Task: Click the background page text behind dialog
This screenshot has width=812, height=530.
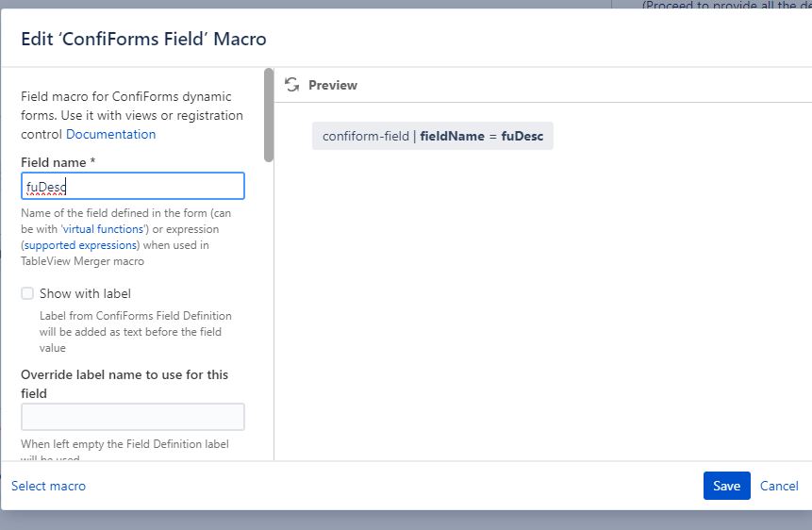Action: [x=726, y=5]
